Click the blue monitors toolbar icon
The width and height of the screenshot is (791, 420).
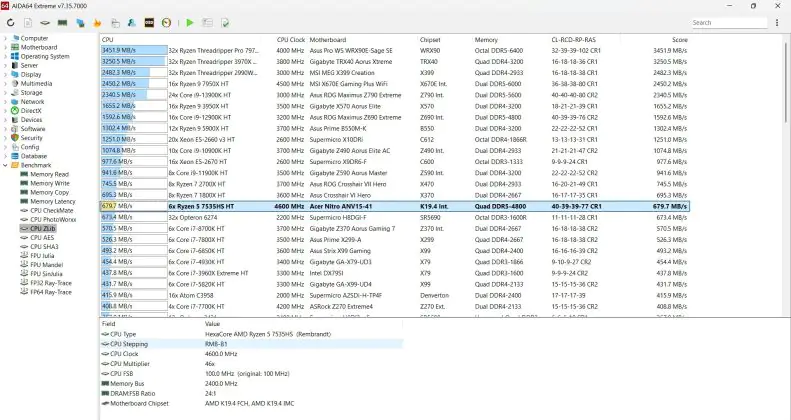coord(80,23)
